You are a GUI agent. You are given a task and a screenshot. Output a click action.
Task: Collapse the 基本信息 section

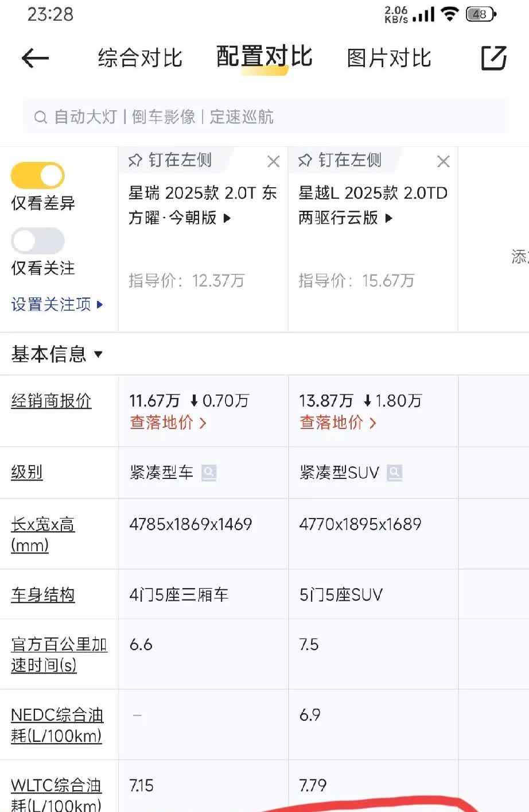pos(56,354)
